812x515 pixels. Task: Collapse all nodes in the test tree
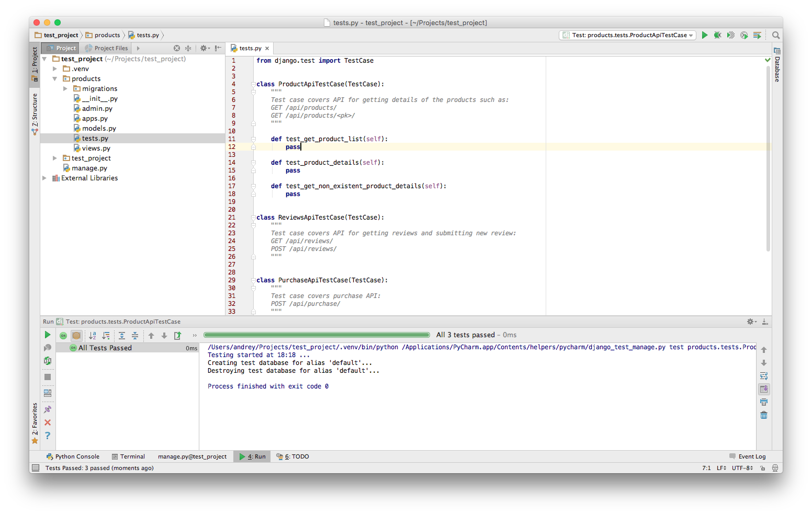point(135,335)
